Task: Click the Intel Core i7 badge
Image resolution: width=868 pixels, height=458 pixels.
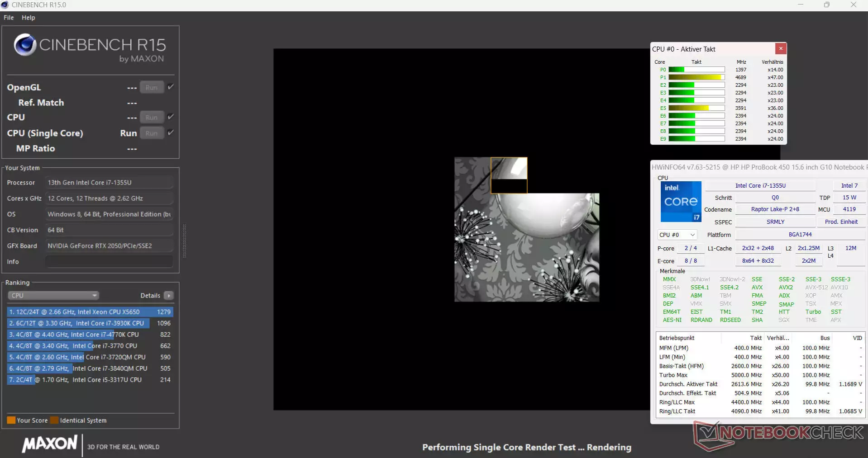Action: [681, 202]
